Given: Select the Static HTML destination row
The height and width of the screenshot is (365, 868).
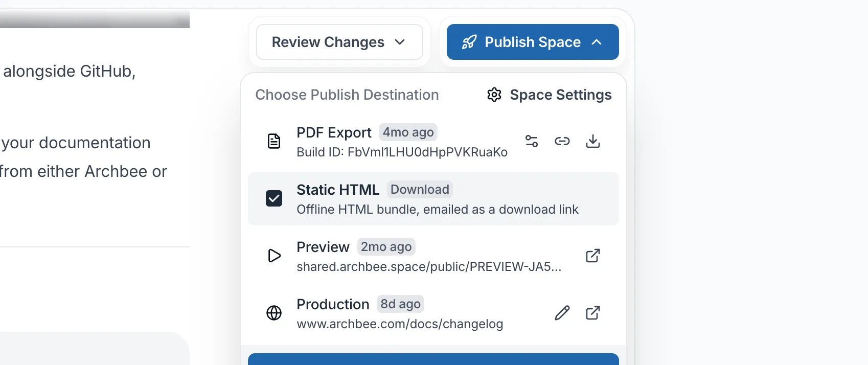Looking at the screenshot, I should pyautogui.click(x=433, y=198).
